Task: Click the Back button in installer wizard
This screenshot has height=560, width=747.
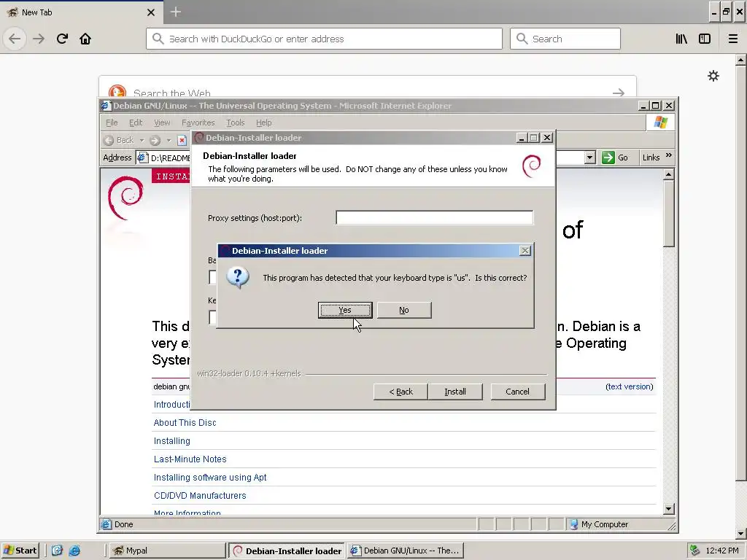Action: pos(400,392)
